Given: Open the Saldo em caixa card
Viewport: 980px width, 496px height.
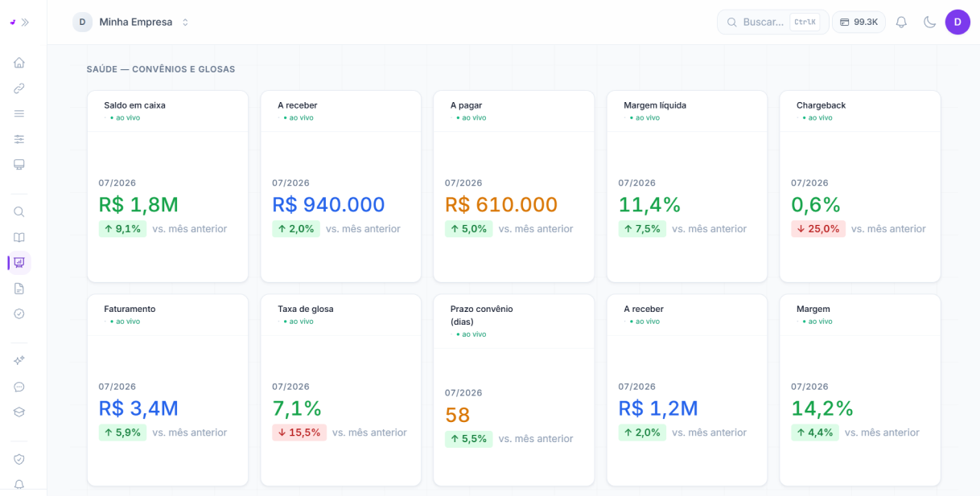Looking at the screenshot, I should coord(167,187).
